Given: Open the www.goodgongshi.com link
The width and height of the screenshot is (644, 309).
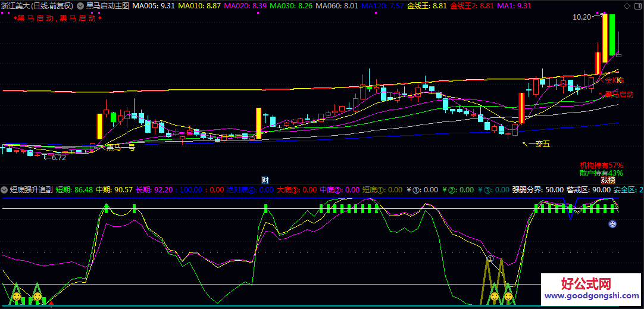Looking at the screenshot, I should click(592, 296).
